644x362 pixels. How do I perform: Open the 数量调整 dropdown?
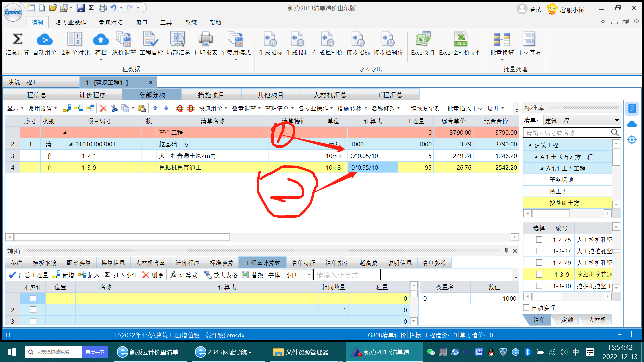tap(246, 108)
